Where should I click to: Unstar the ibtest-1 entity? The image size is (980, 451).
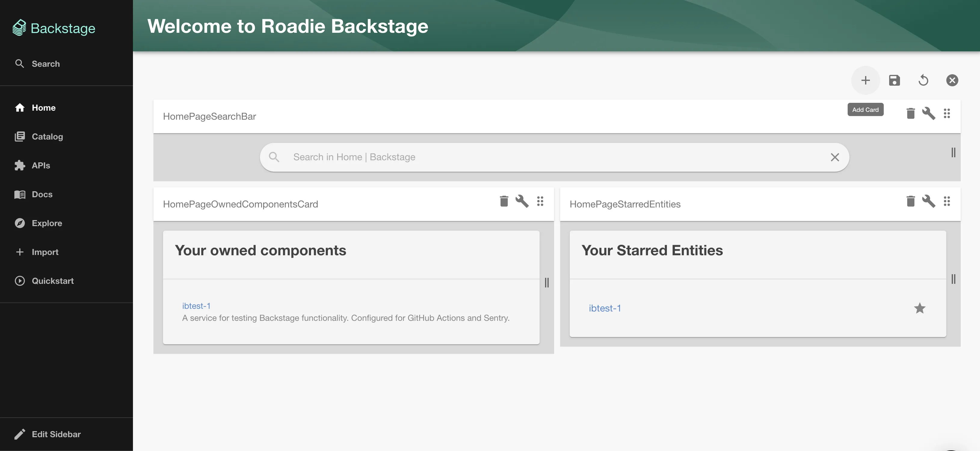tap(920, 308)
